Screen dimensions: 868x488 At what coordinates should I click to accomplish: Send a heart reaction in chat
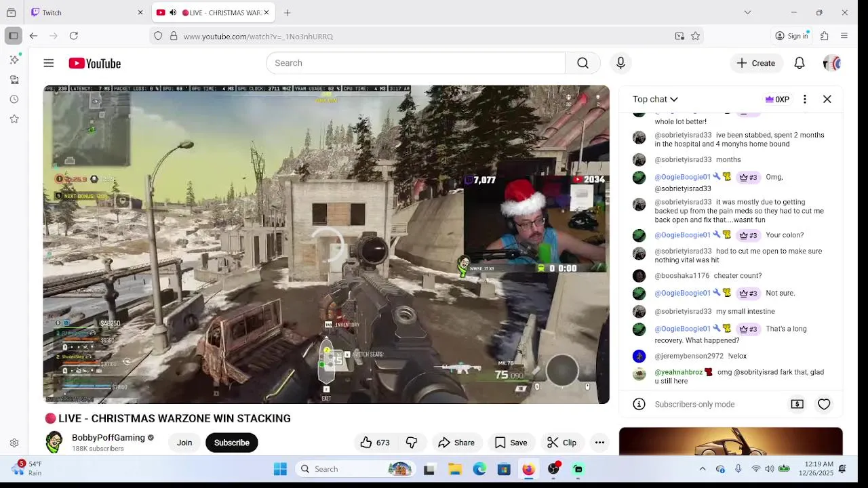click(x=824, y=404)
